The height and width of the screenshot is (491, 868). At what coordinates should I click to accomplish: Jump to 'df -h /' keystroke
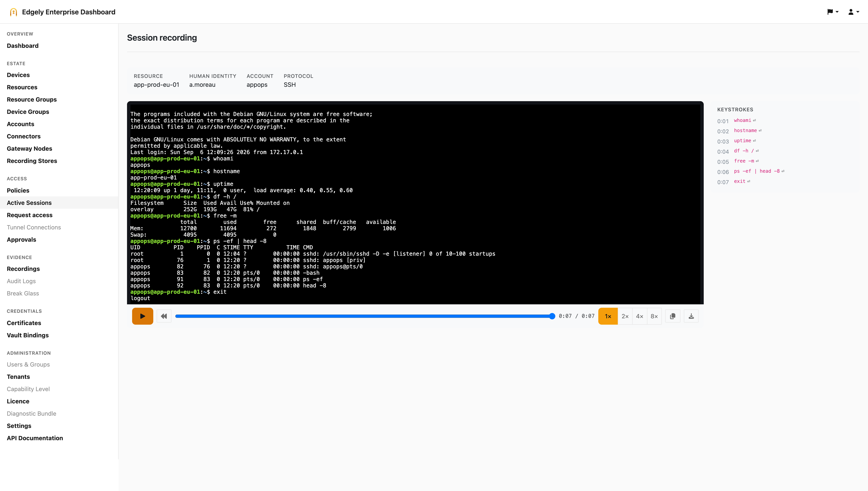click(744, 151)
